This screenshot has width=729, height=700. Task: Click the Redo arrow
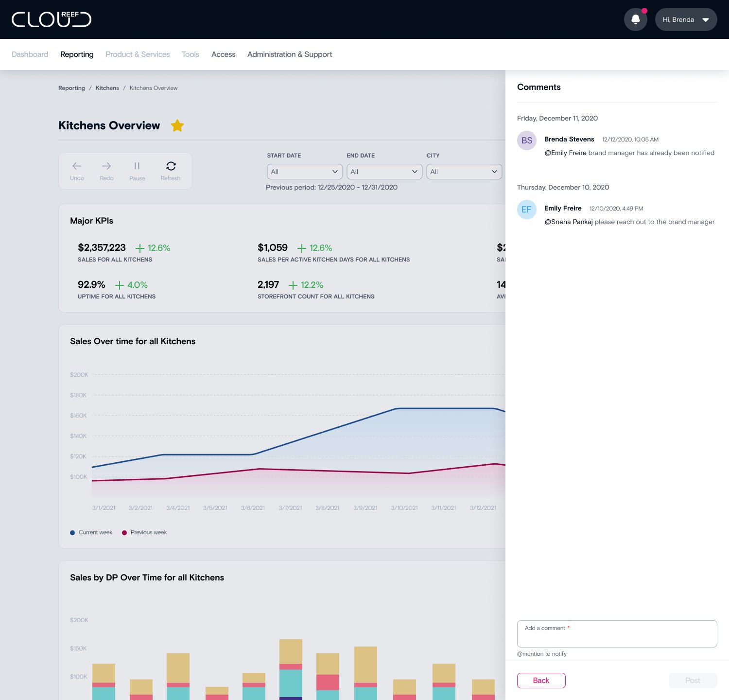106,171
